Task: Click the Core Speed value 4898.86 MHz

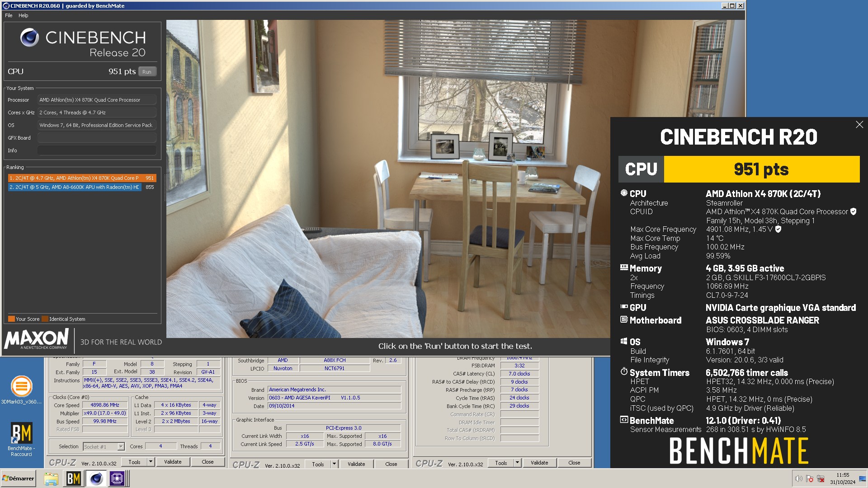Action: click(x=105, y=405)
